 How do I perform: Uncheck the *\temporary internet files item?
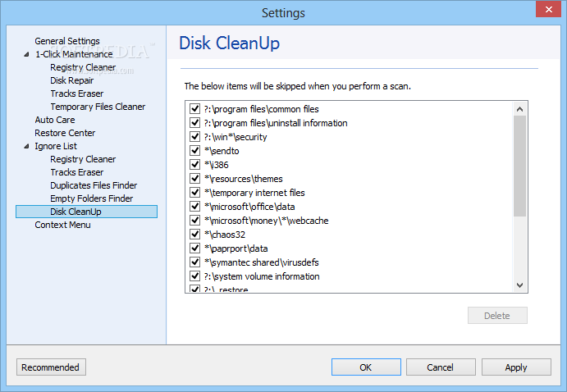coord(195,193)
